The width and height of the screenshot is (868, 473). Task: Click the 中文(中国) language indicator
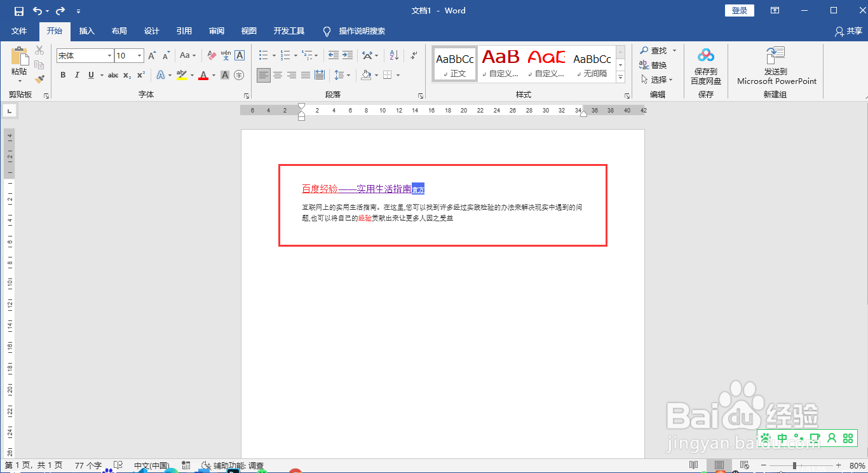pyautogui.click(x=151, y=465)
